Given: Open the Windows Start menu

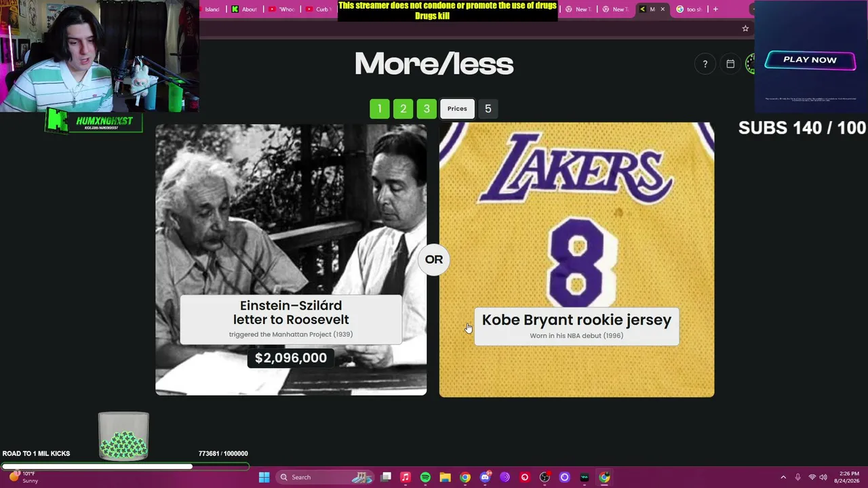Looking at the screenshot, I should click(x=264, y=477).
